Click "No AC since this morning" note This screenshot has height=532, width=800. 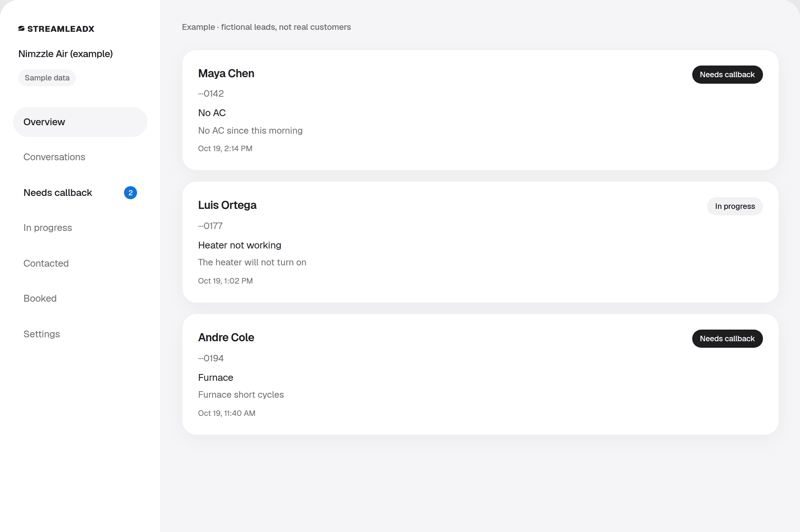pos(250,131)
